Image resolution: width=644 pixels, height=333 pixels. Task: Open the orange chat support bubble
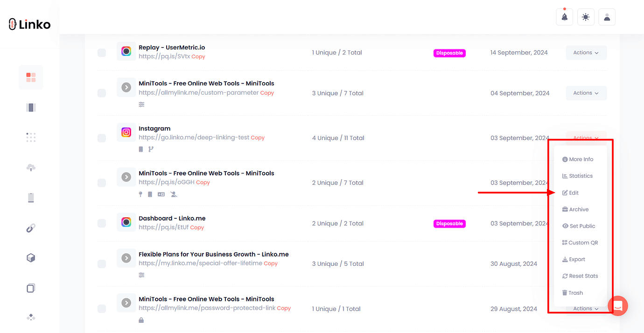point(618,306)
